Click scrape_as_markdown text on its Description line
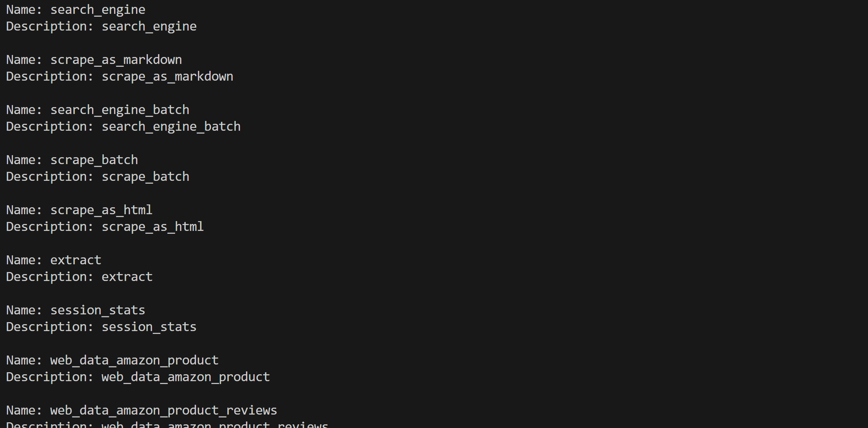Viewport: 868px width, 428px height. click(x=167, y=77)
